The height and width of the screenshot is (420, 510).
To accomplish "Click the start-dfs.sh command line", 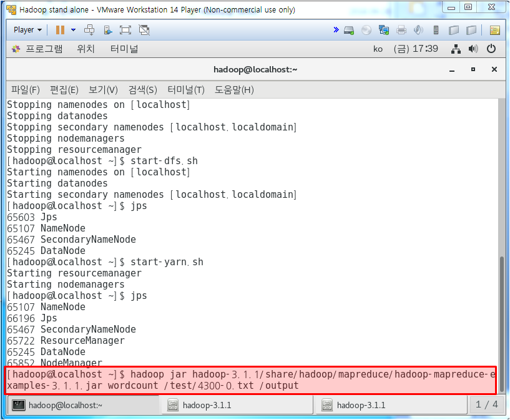I will click(x=102, y=161).
